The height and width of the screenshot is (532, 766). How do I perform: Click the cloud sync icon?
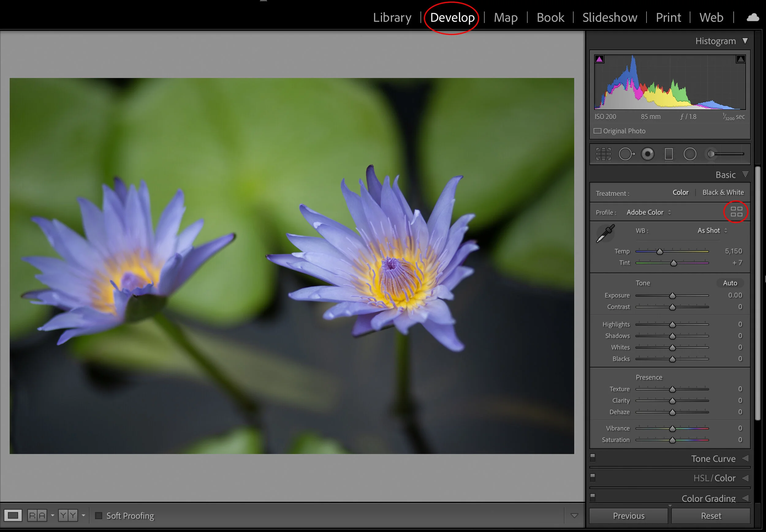pos(753,17)
